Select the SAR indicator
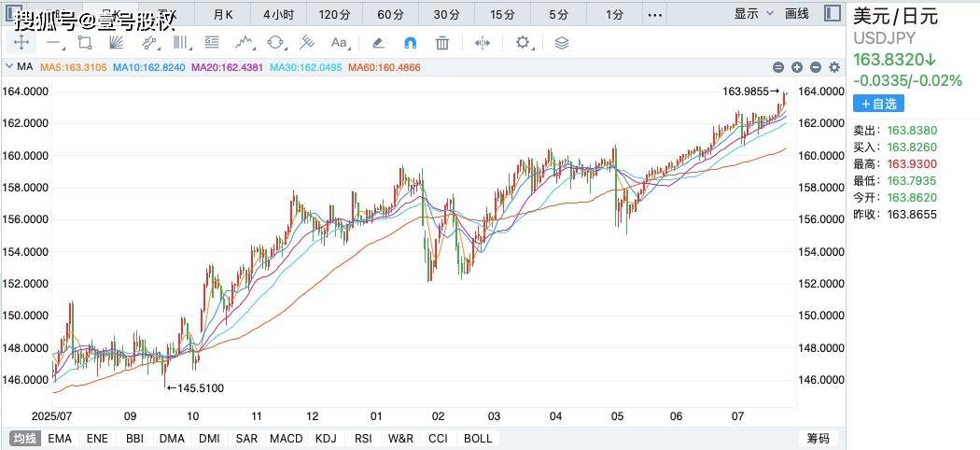The width and height of the screenshot is (980, 450). (247, 438)
